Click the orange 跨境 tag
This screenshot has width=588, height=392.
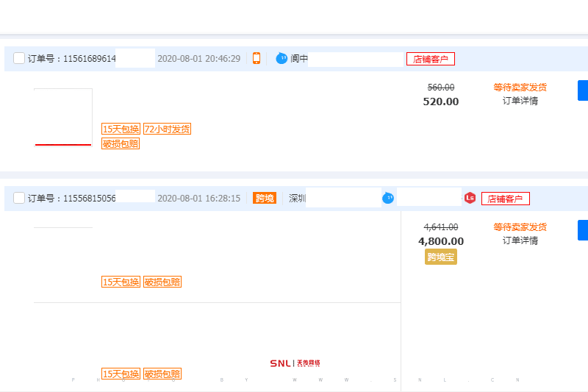[264, 199]
